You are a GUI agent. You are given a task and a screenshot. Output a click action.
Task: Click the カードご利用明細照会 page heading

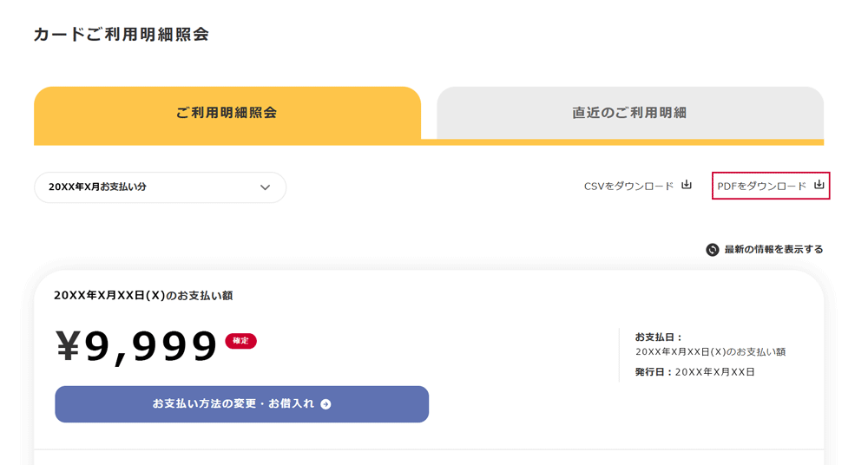(122, 35)
